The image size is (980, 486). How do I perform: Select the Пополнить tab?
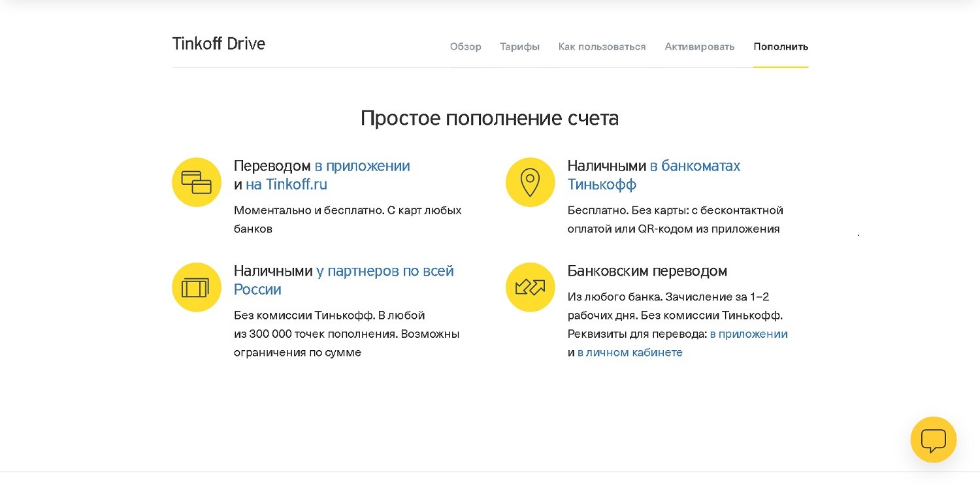781,47
